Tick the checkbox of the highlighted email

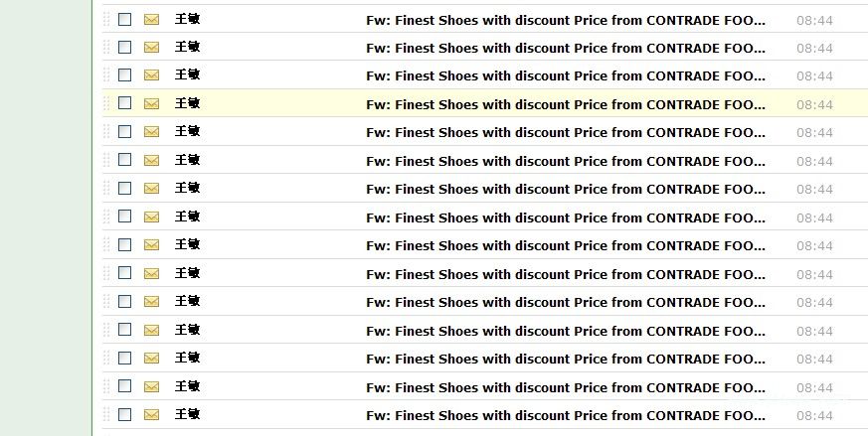[x=125, y=103]
